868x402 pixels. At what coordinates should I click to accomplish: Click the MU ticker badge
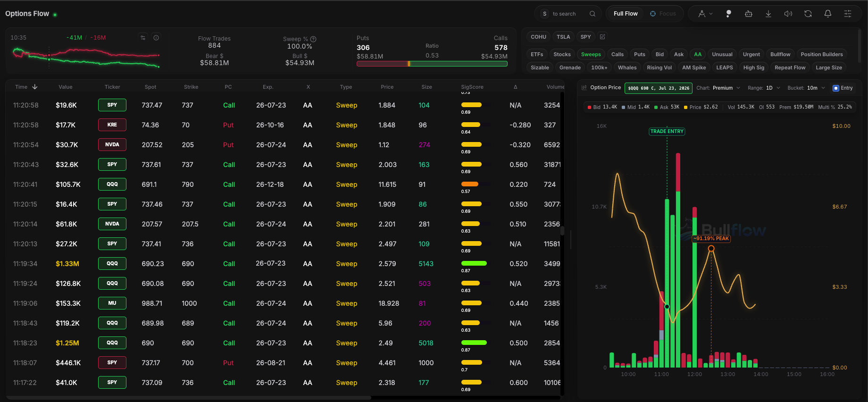tap(112, 303)
